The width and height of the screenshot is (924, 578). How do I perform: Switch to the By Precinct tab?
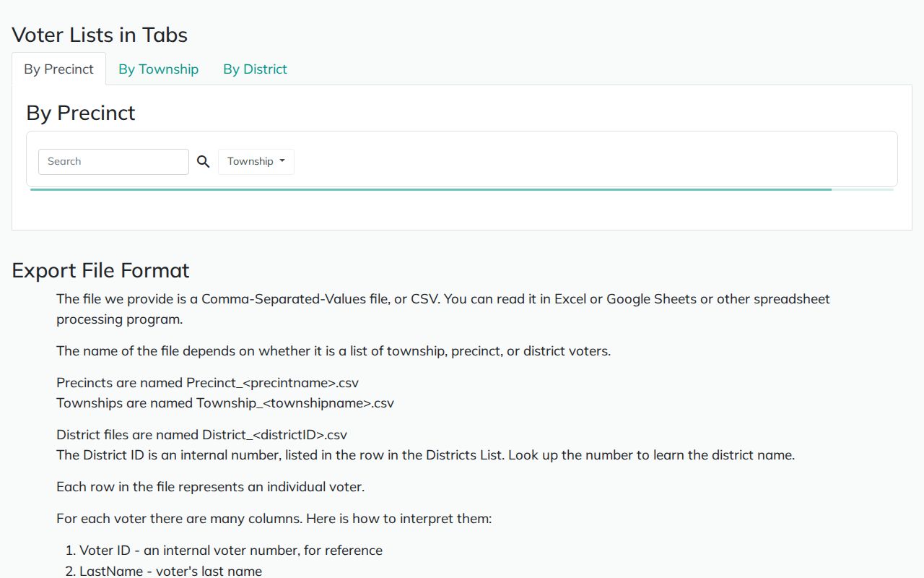58,69
